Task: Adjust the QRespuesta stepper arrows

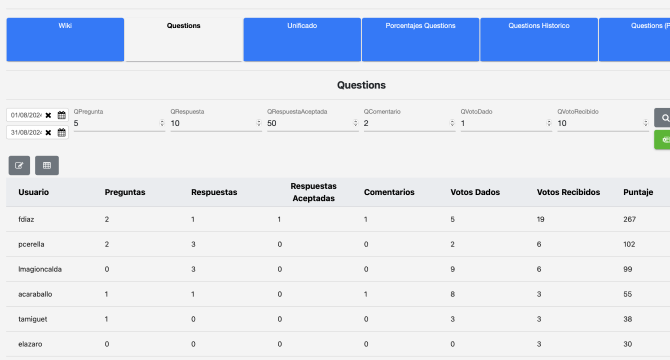Action: pyautogui.click(x=259, y=123)
